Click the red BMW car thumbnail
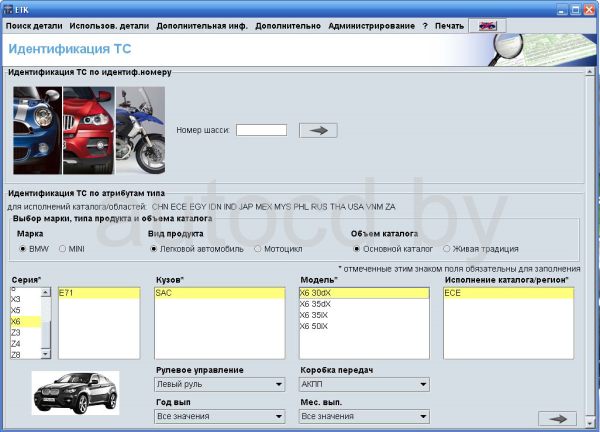 click(x=89, y=130)
